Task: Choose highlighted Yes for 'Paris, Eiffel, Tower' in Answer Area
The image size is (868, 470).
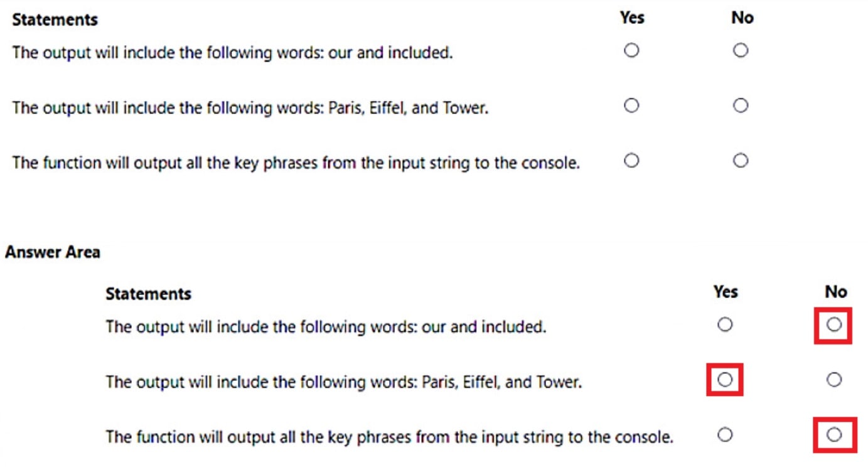Action: [725, 380]
